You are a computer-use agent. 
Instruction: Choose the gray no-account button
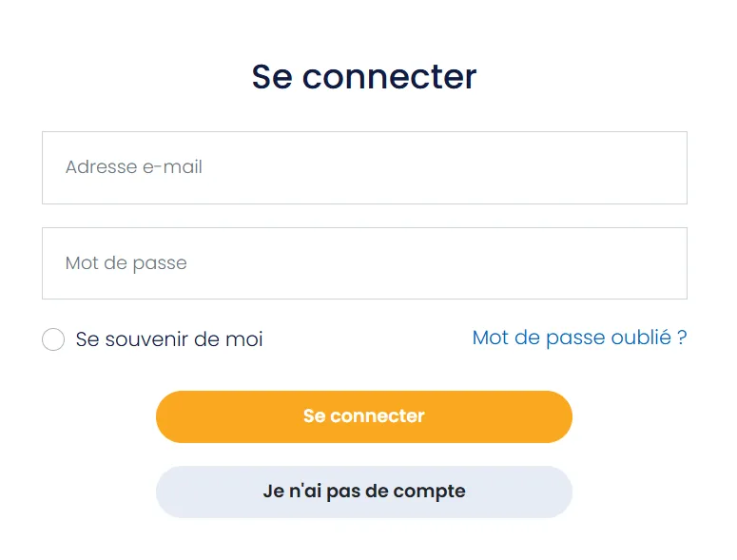point(364,492)
